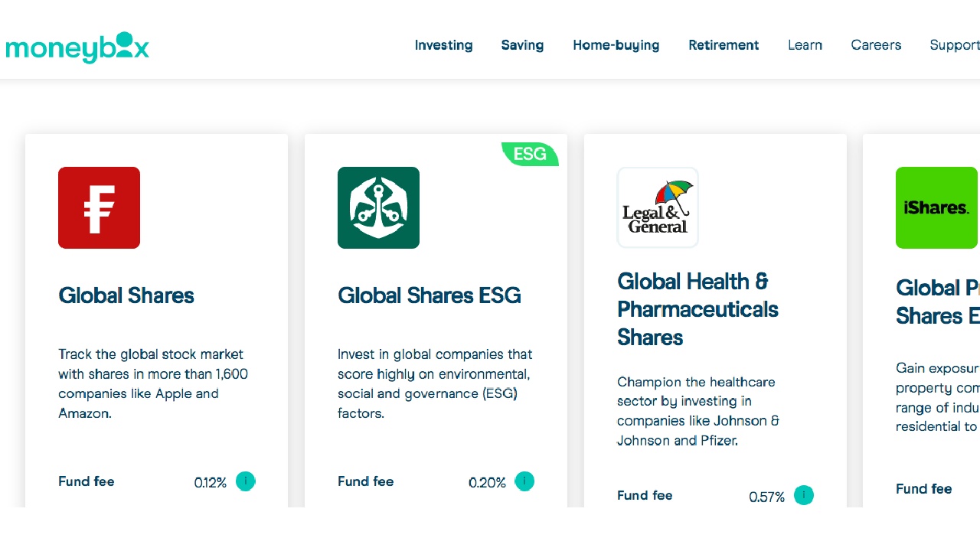Open info icon beside 0.57% fund fee
The width and height of the screenshot is (980, 551).
(x=803, y=495)
